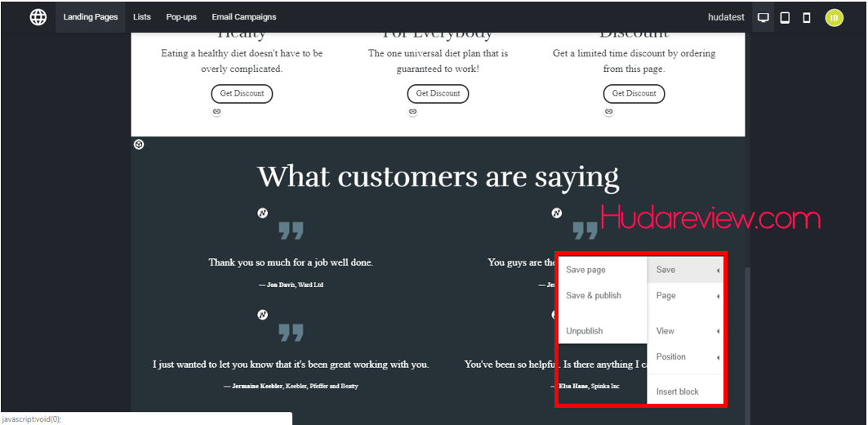Click link icon under the middle Get Discount button

[x=413, y=112]
